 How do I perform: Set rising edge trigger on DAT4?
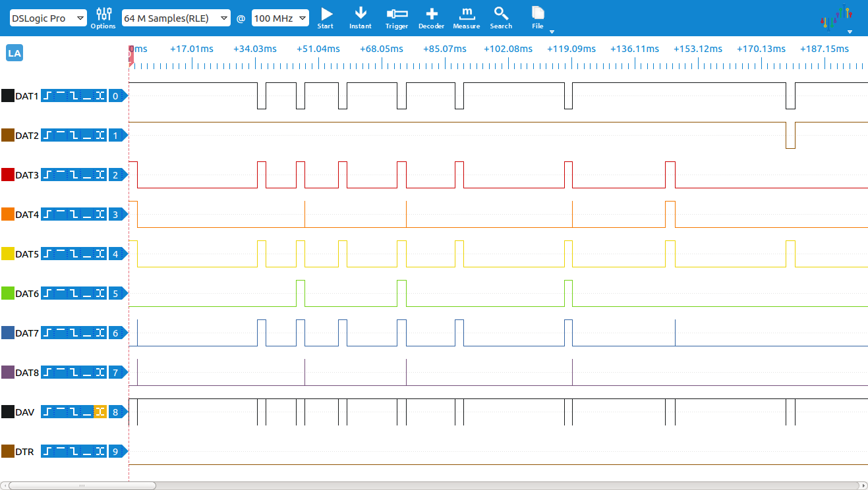(48, 215)
